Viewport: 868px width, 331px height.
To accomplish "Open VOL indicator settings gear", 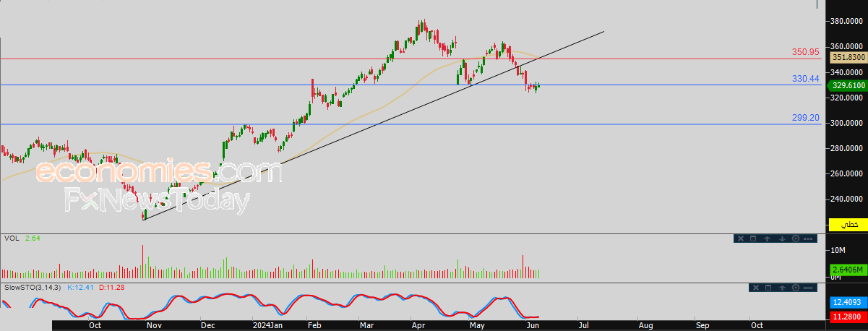I will 796,238.
